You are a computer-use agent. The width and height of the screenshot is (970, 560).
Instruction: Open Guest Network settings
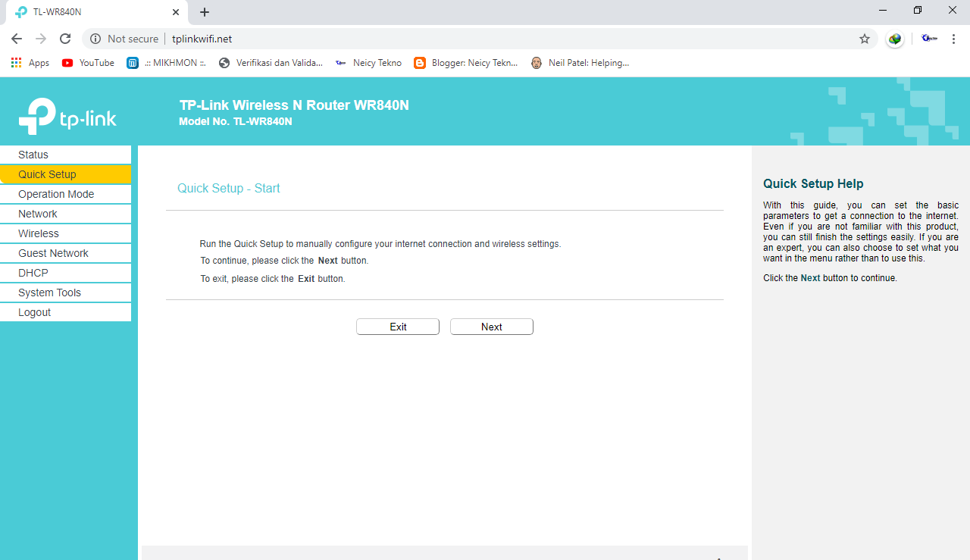65,253
